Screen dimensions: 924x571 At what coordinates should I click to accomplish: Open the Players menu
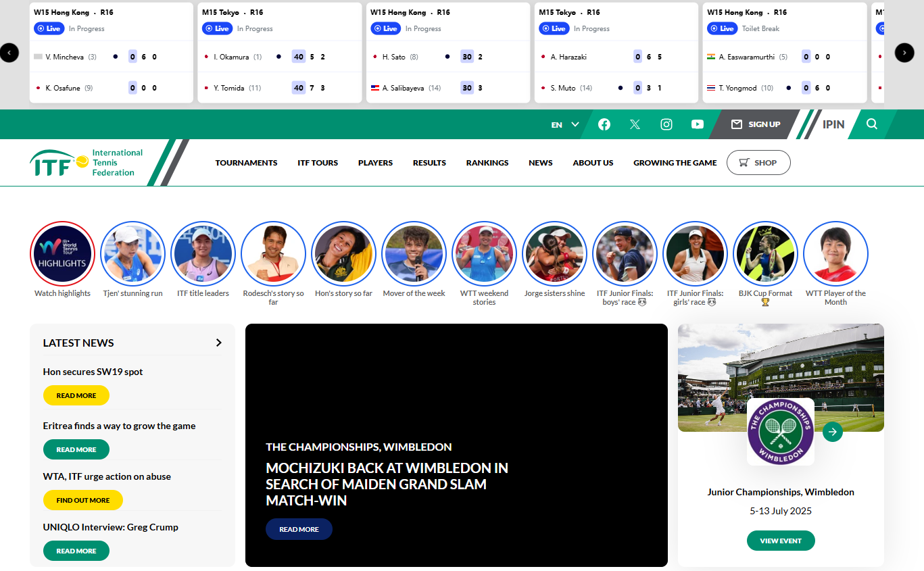(x=375, y=163)
